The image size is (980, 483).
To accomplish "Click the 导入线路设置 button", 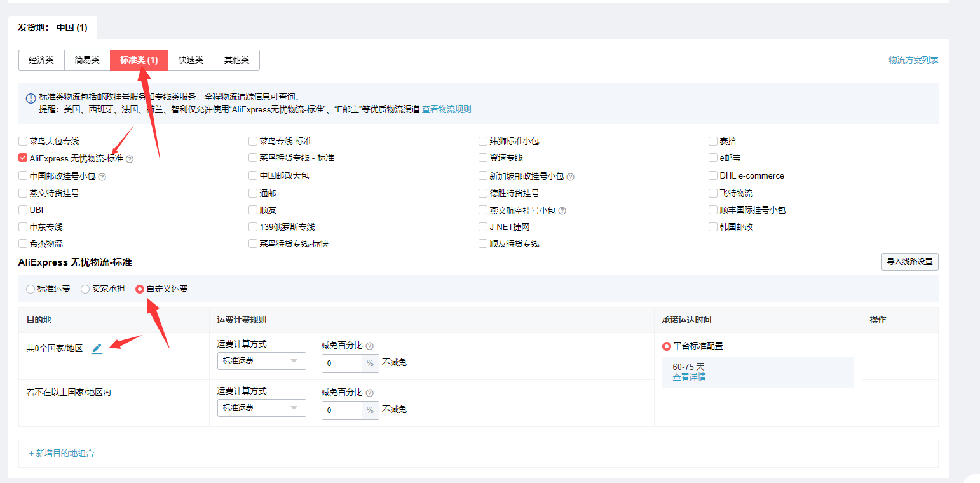I will [x=909, y=261].
